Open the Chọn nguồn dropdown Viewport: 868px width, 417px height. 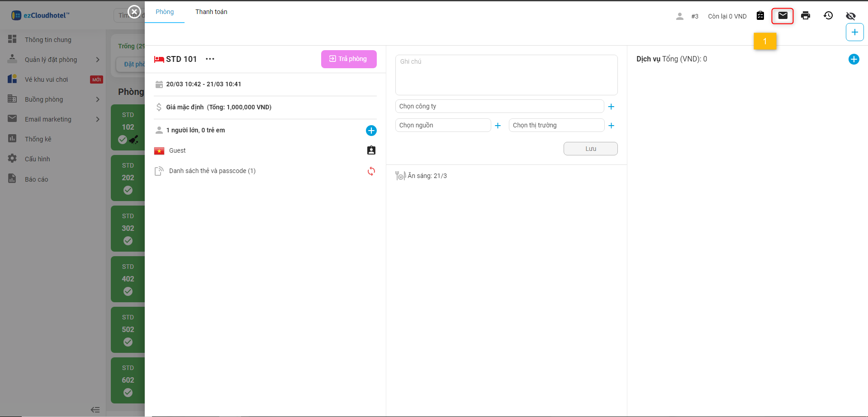pyautogui.click(x=443, y=125)
